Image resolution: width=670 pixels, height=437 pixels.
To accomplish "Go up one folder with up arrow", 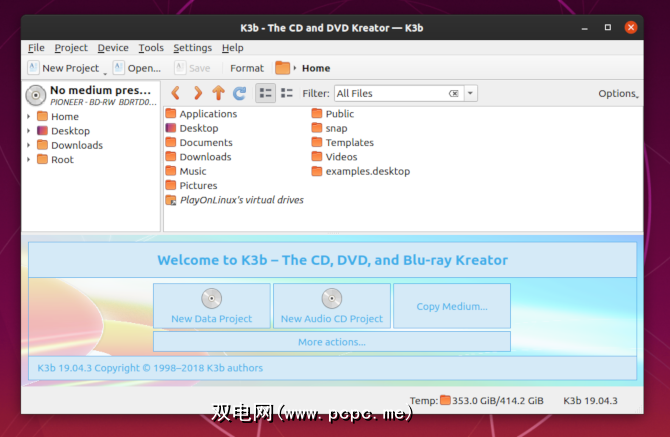I will pos(218,93).
